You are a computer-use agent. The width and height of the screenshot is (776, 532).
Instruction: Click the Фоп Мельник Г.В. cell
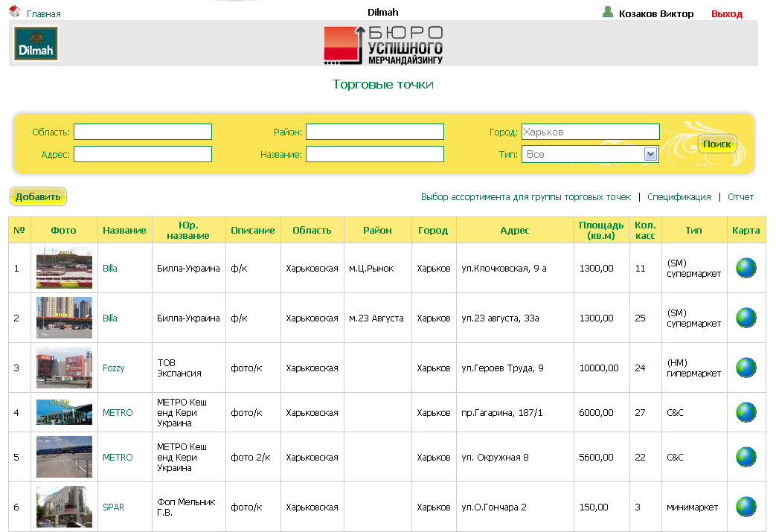[188, 507]
